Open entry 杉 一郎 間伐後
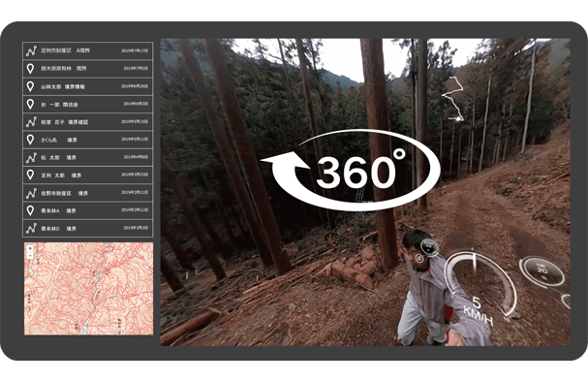The image size is (588, 382). click(x=88, y=105)
